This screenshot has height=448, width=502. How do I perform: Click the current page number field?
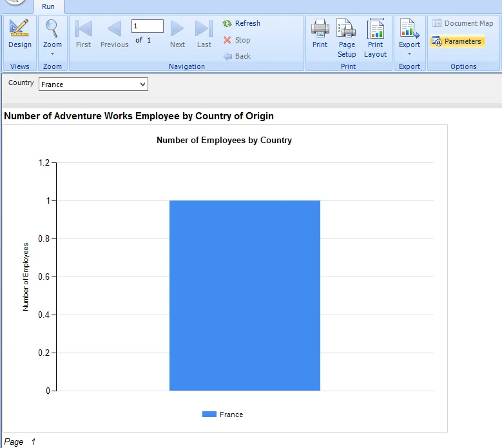tap(148, 26)
